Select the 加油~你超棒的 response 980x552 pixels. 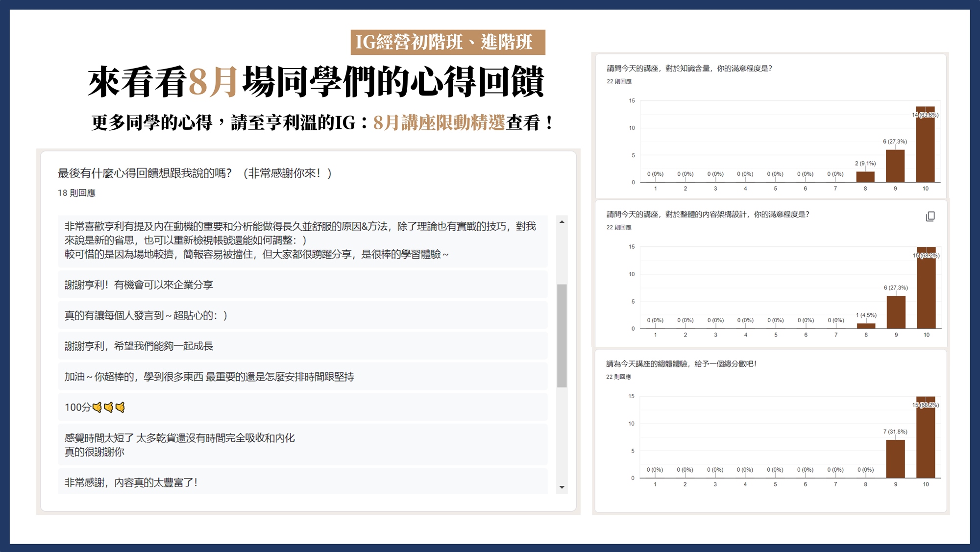point(209,377)
